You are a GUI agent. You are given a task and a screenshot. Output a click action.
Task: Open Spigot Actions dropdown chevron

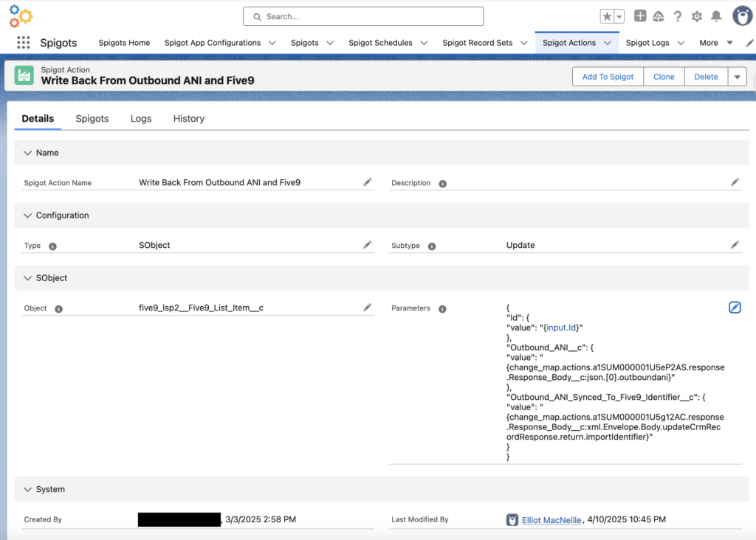pos(608,43)
